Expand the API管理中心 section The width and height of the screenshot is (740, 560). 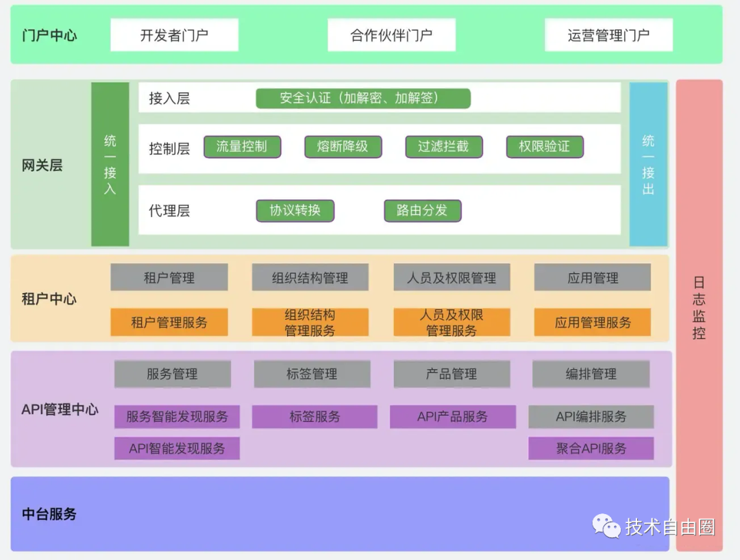point(60,409)
